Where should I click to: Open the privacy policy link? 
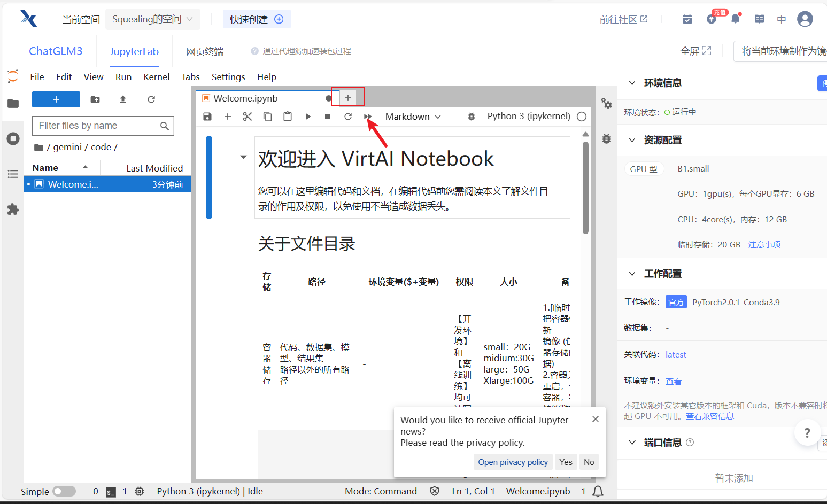click(x=513, y=462)
